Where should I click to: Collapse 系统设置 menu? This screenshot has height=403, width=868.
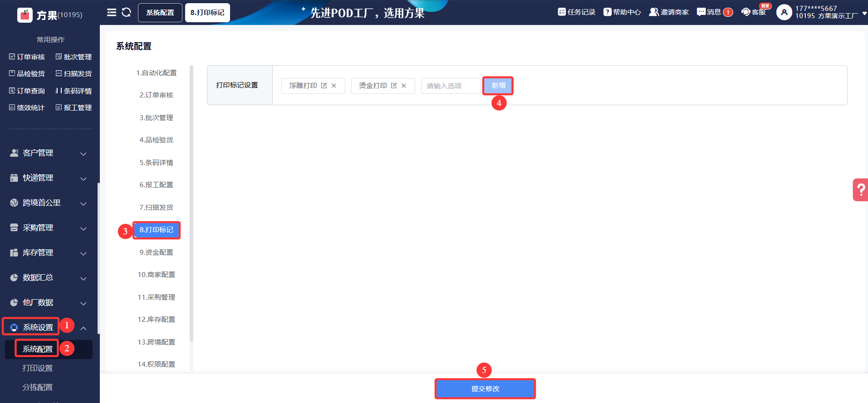point(49,327)
